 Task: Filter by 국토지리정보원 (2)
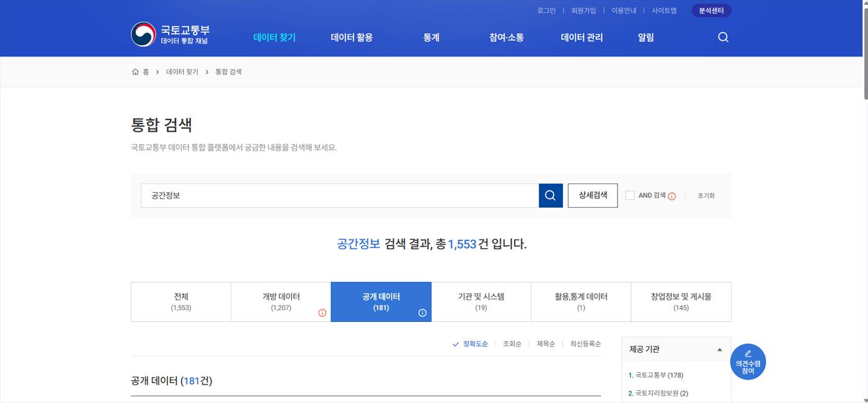[x=658, y=393]
